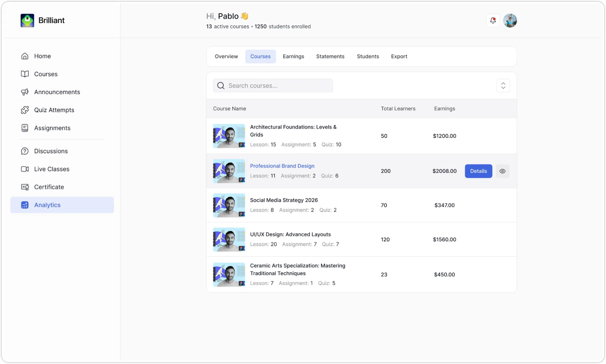The image size is (606, 364).
Task: Click the $1560.00 earnings value
Action: click(x=444, y=240)
